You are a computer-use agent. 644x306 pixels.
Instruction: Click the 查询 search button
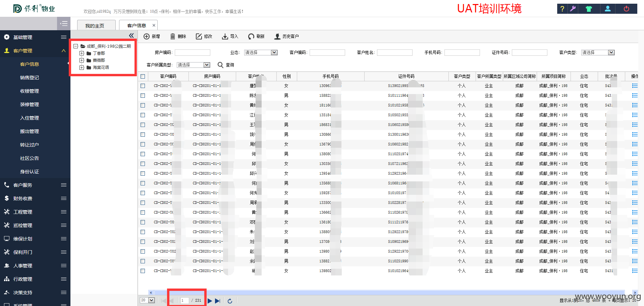[x=226, y=65]
